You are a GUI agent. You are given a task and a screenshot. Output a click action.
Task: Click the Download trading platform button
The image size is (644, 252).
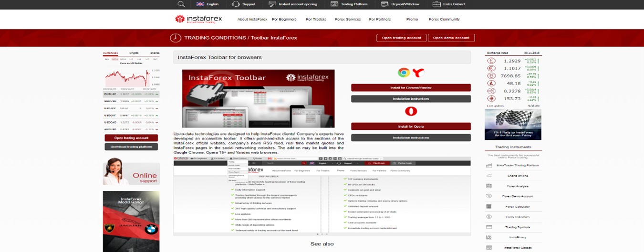(x=131, y=147)
